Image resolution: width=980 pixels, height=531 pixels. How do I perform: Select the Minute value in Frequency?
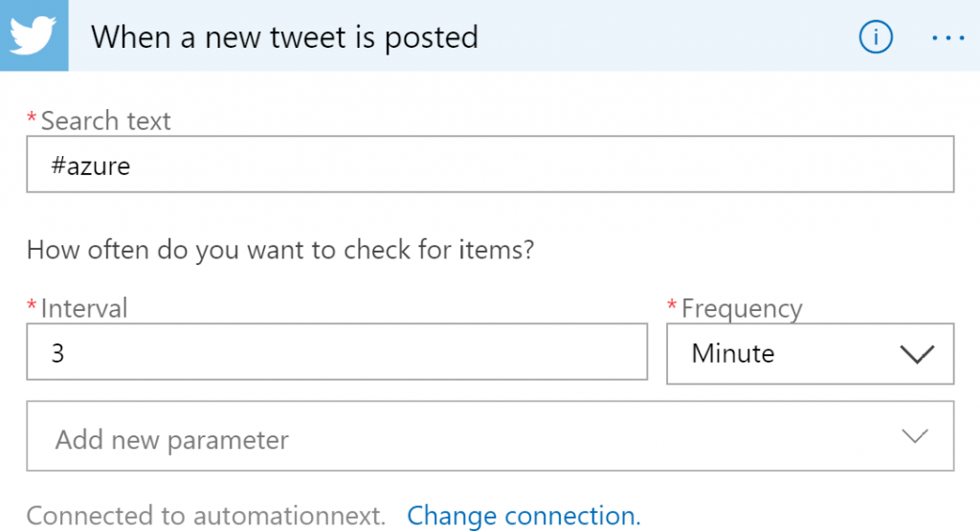[x=733, y=354]
